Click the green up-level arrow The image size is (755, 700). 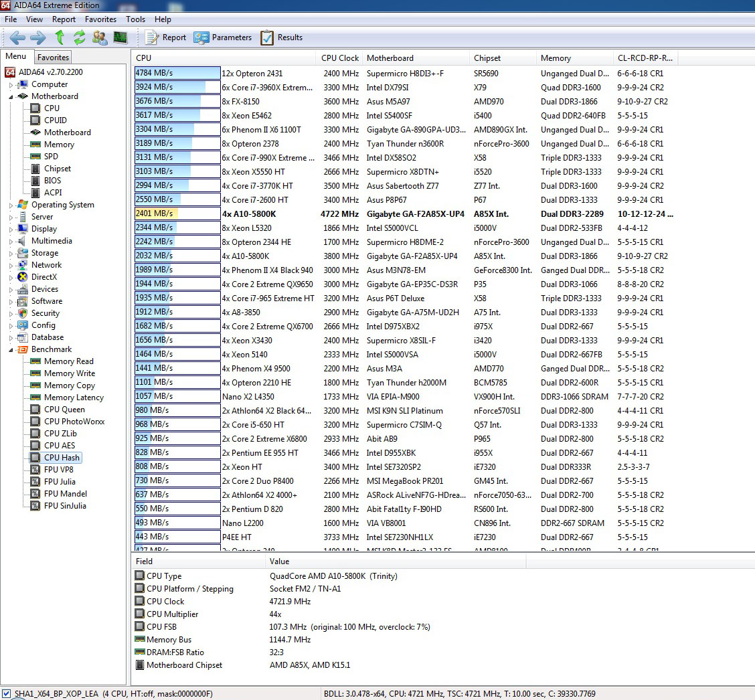pos(59,37)
